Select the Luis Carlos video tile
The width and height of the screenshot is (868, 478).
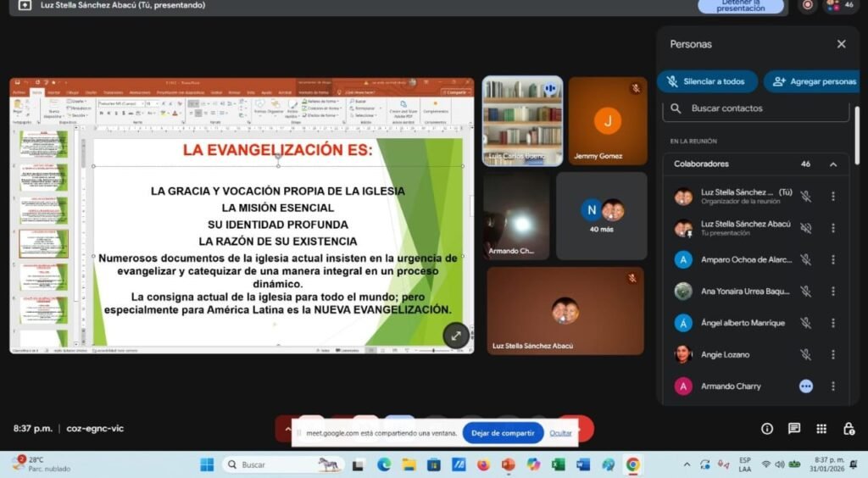(x=522, y=120)
